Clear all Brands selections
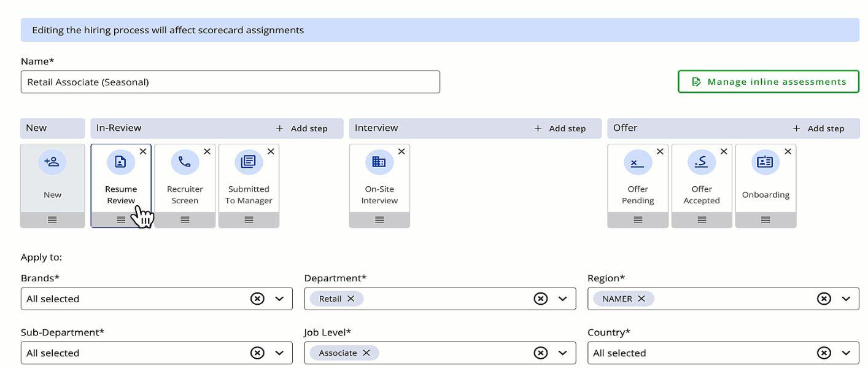868x368 pixels. coord(257,299)
